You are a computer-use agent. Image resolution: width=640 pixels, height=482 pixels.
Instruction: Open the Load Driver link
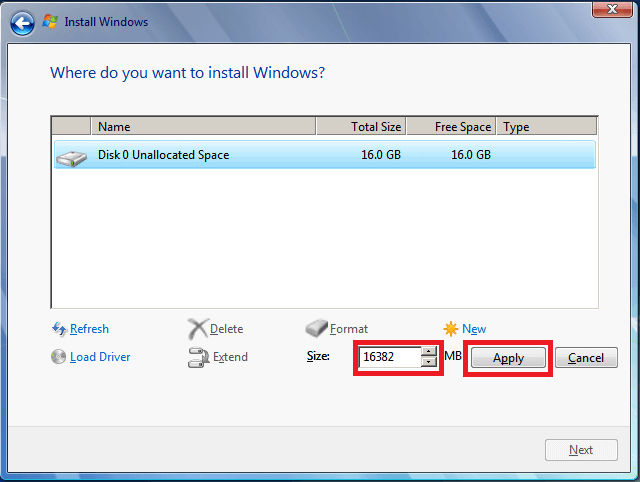pos(100,357)
